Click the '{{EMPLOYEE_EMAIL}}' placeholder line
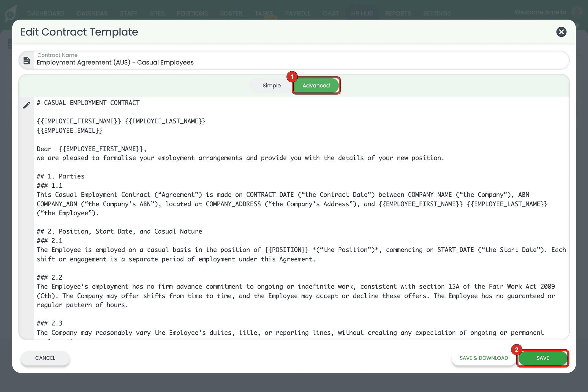Viewport: 588px width, 392px height. click(70, 131)
